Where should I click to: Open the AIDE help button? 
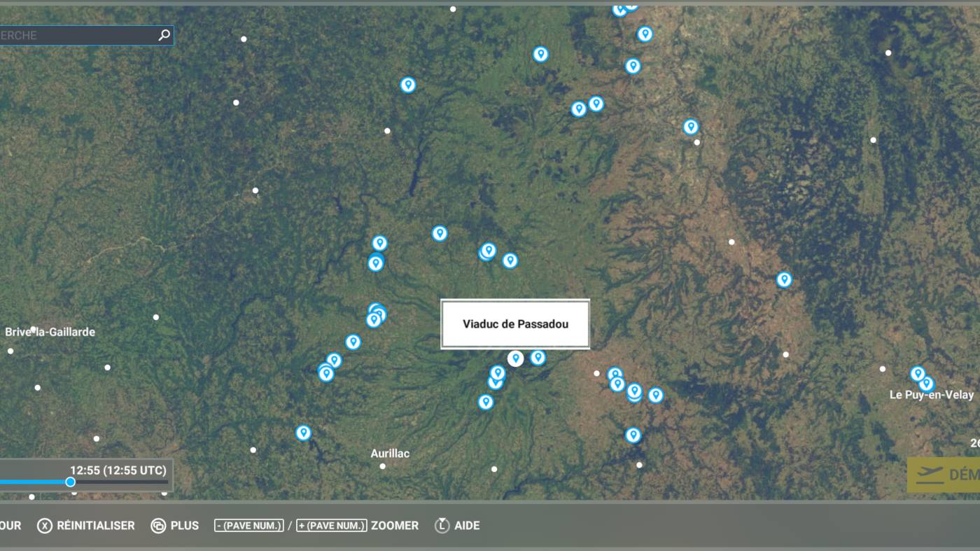tap(459, 525)
